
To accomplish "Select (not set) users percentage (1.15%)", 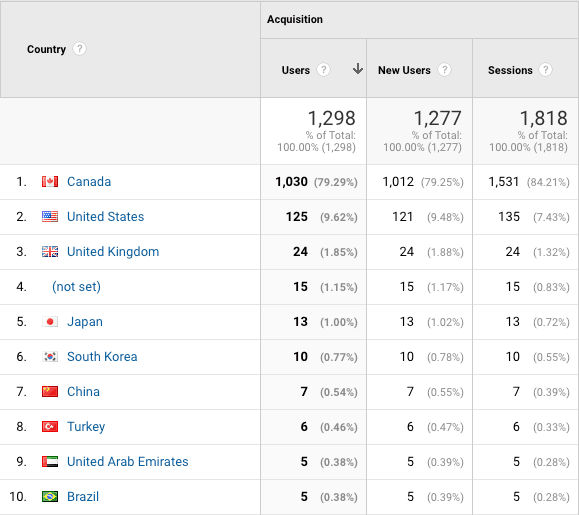I will tap(339, 287).
